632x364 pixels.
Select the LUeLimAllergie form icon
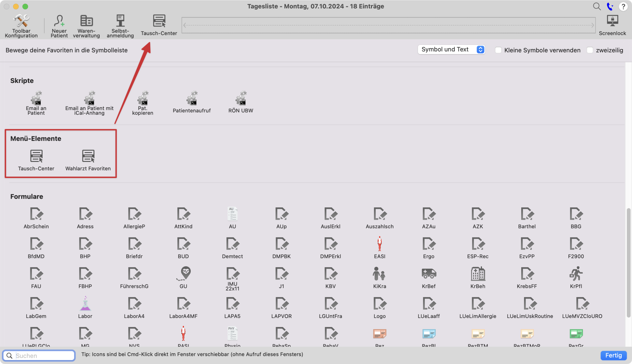point(478,308)
